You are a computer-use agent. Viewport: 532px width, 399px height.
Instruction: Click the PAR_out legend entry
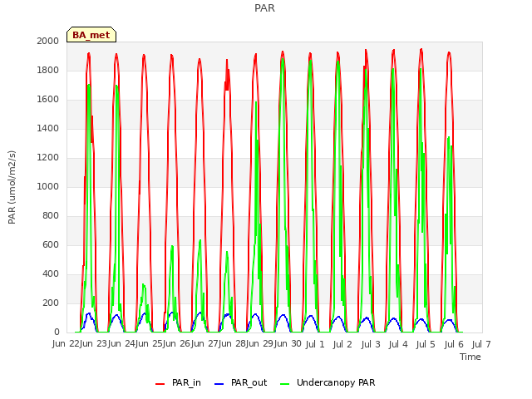pyautogui.click(x=241, y=383)
